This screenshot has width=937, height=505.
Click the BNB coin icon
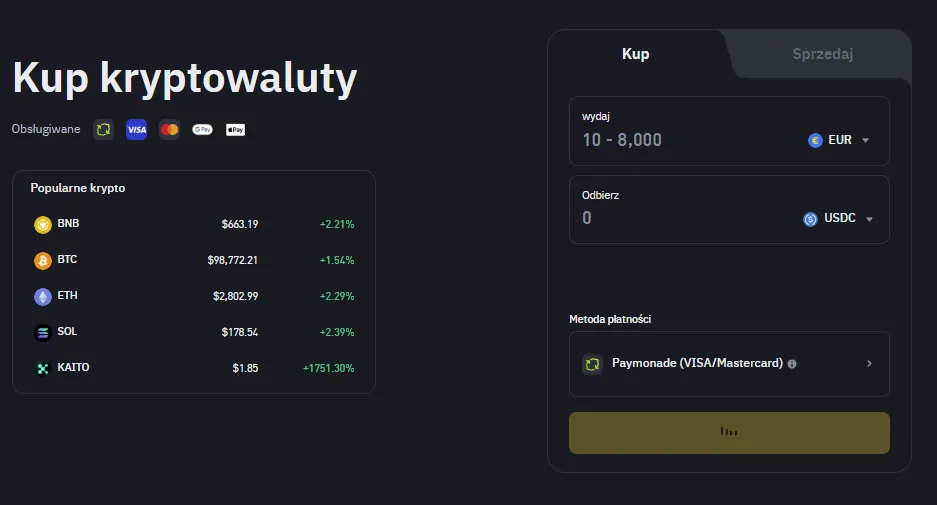coord(43,224)
